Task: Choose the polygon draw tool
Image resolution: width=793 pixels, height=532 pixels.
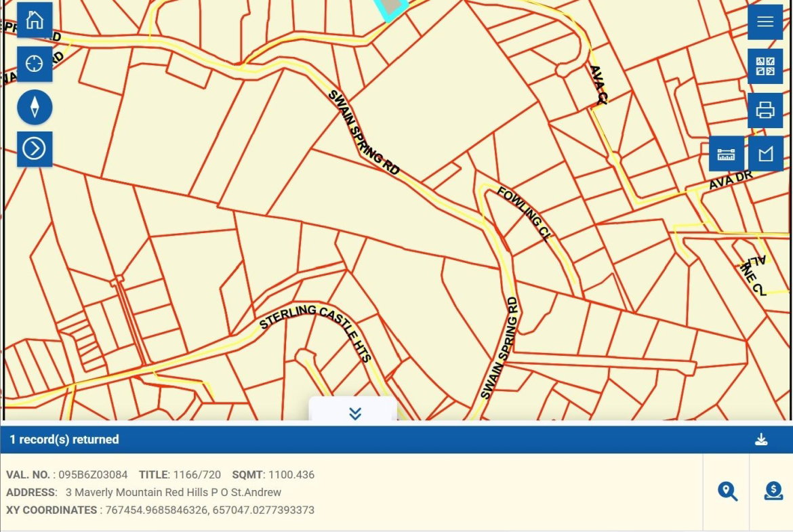Action: [765, 154]
